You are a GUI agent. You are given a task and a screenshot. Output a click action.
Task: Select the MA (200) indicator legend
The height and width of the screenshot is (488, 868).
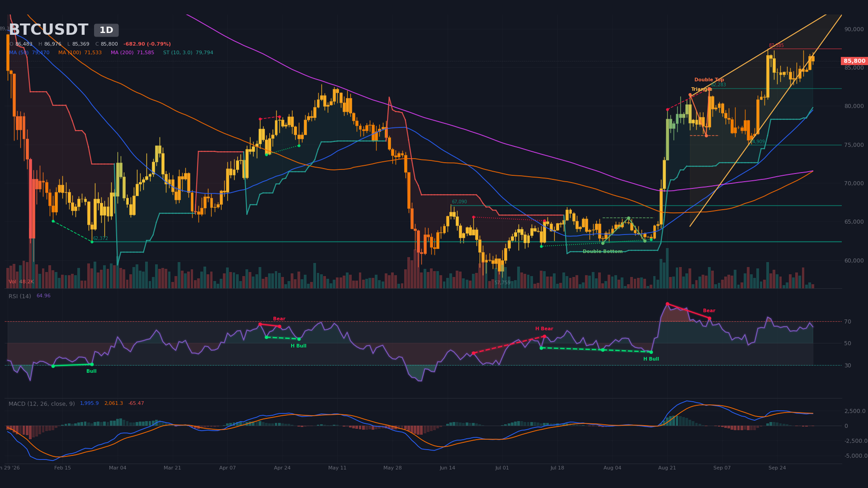132,53
